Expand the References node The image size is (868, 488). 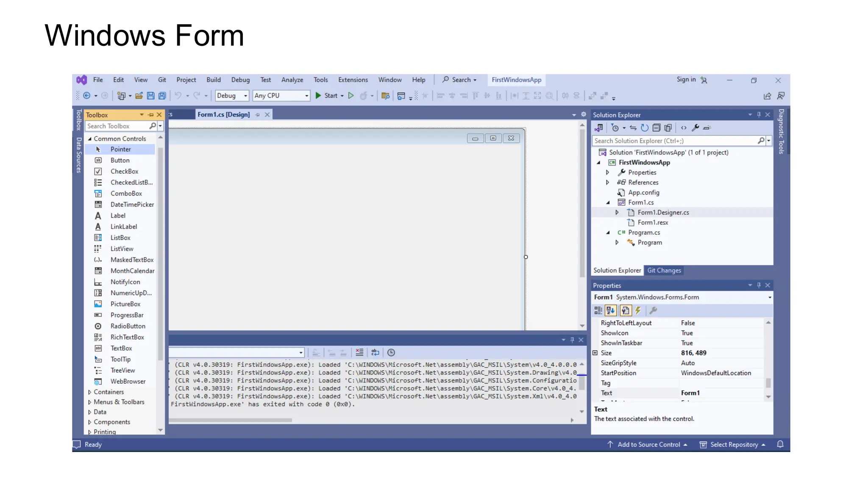607,183
